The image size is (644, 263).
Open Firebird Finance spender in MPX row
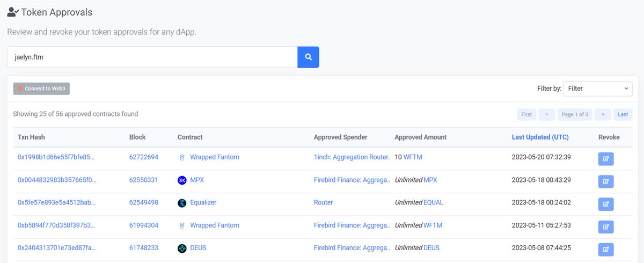pos(352,180)
